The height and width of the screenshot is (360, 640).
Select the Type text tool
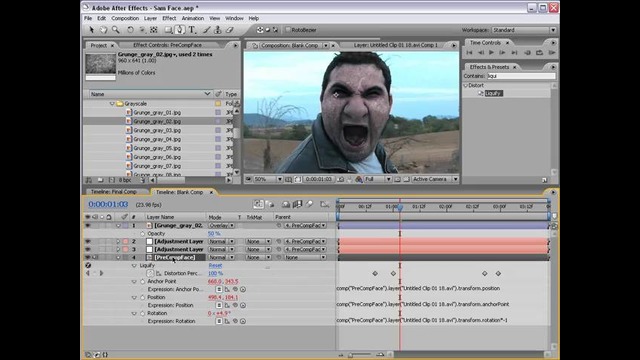[x=192, y=30]
